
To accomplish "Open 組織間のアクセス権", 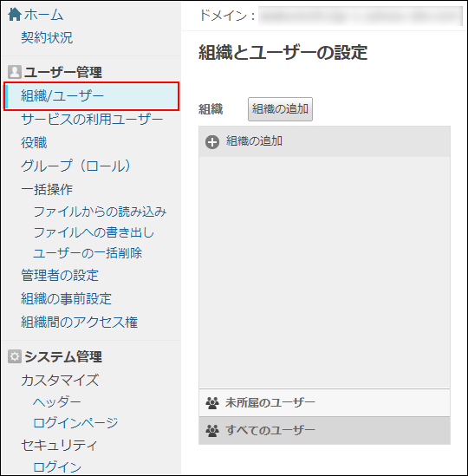I will point(79,322).
